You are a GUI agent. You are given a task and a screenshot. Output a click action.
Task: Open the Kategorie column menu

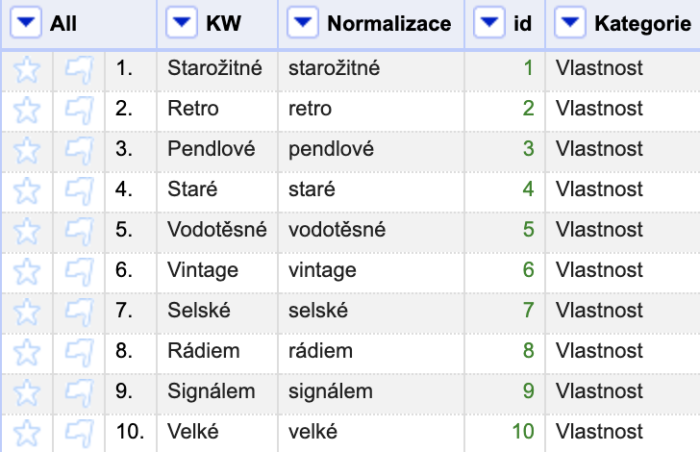point(570,22)
